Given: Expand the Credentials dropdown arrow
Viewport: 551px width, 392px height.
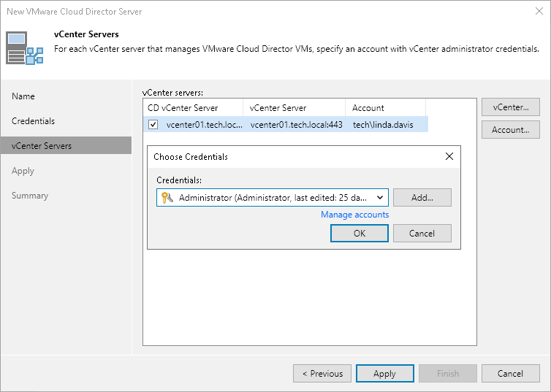Looking at the screenshot, I should (380, 198).
